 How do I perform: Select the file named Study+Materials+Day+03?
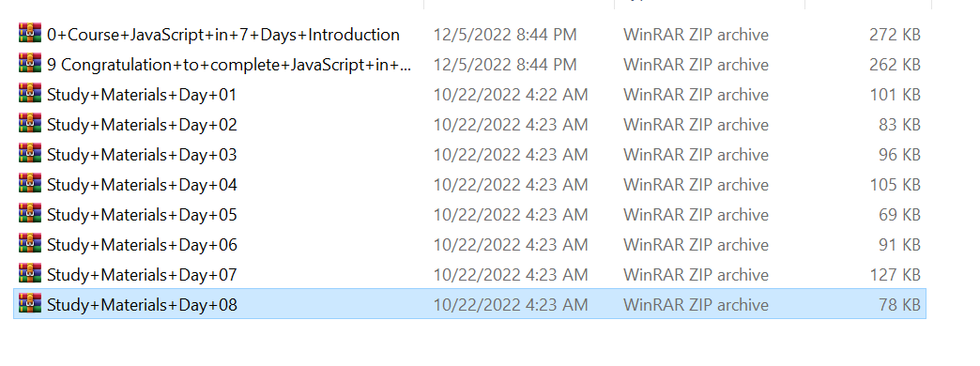[142, 155]
